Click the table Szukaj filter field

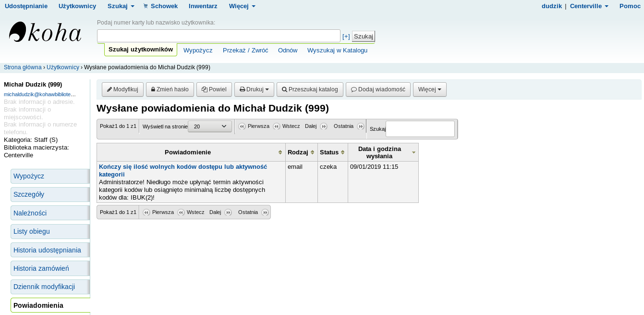(420, 129)
